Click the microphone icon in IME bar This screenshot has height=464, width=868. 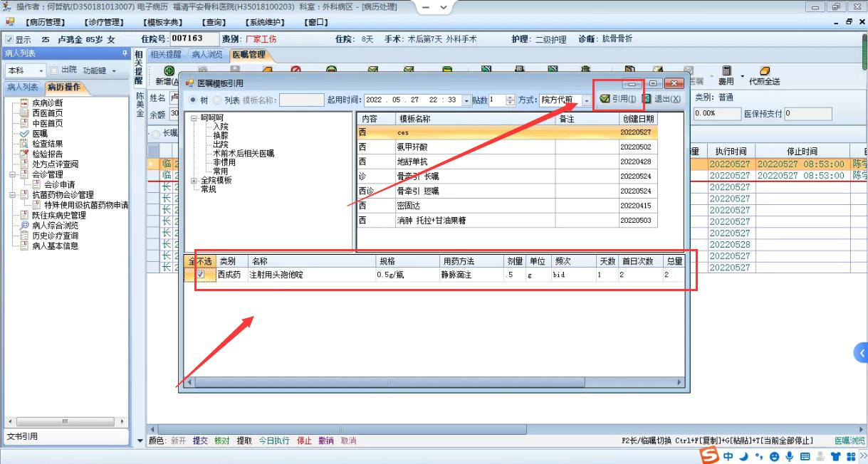(x=790, y=456)
